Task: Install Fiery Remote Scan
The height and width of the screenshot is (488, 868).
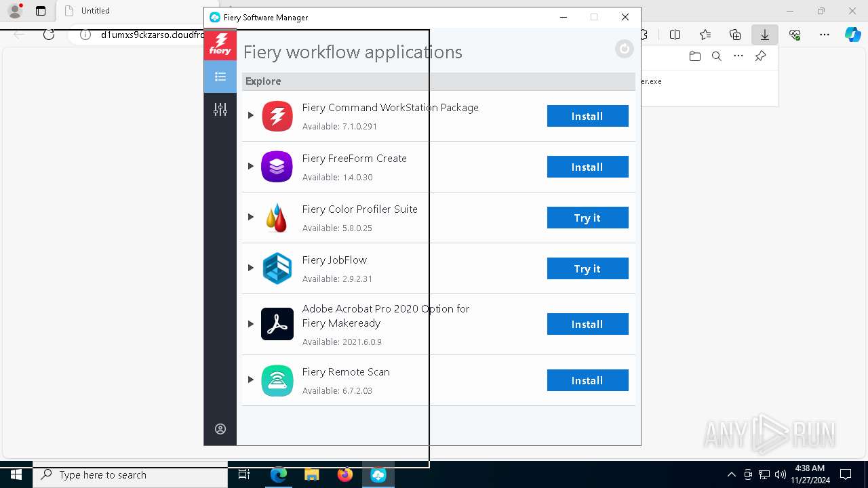Action: click(x=587, y=380)
